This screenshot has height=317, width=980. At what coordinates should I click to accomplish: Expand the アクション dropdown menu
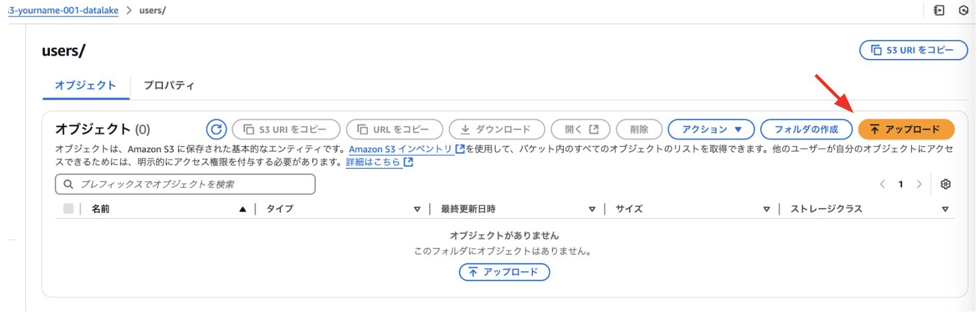(x=711, y=129)
